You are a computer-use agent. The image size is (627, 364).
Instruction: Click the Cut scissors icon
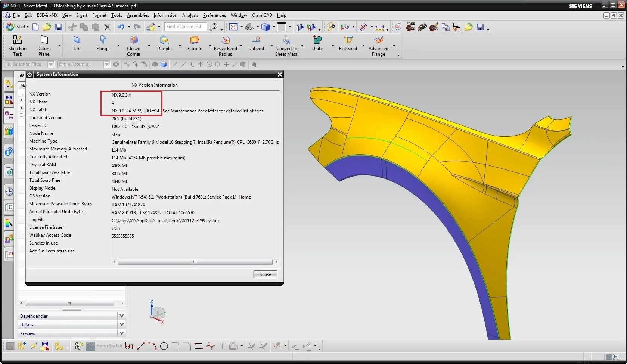(72, 27)
